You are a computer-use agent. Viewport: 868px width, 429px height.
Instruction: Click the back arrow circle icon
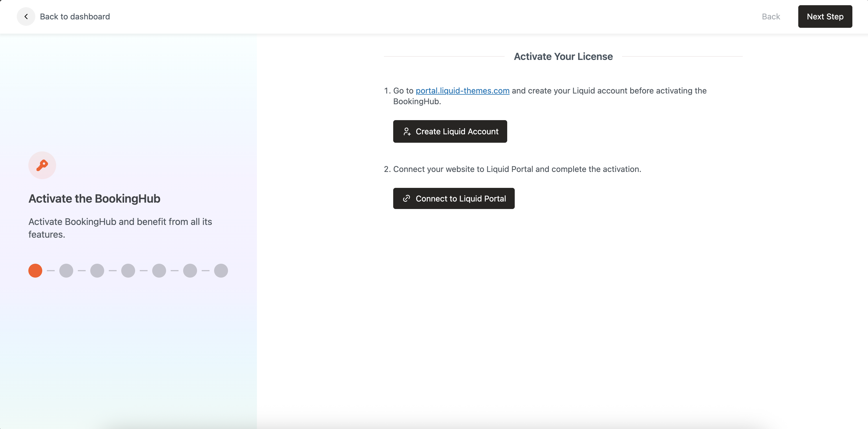26,16
